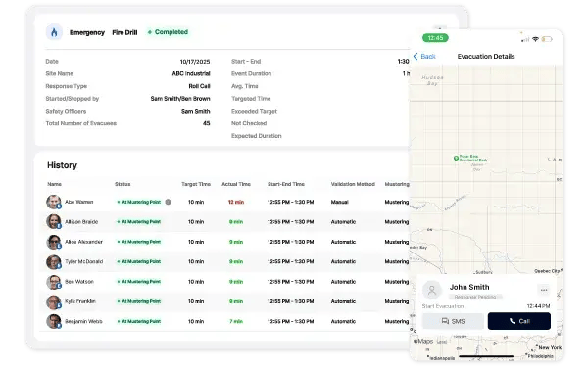Click Tyler McDonald's At Mustering Point status

[x=139, y=261]
